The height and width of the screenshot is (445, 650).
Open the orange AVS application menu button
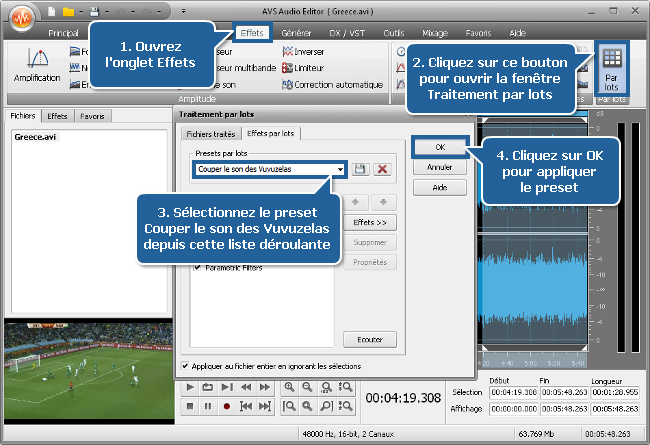coord(22,18)
